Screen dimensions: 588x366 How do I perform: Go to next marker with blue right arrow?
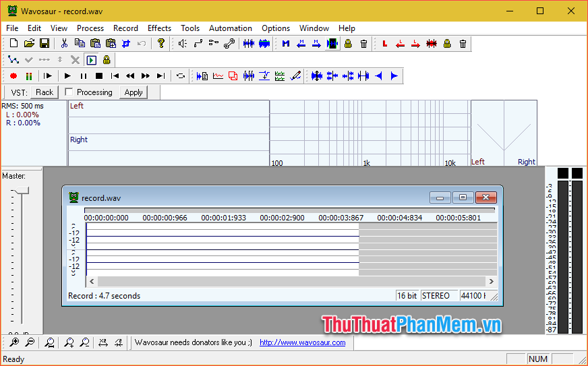[x=316, y=44]
